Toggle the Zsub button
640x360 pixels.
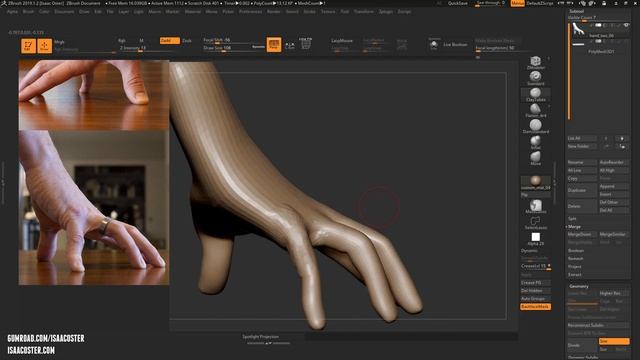[187, 40]
